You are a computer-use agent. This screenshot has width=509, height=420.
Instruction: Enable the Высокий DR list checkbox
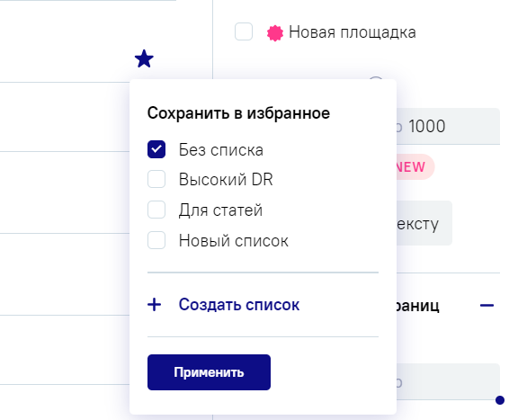coord(156,179)
